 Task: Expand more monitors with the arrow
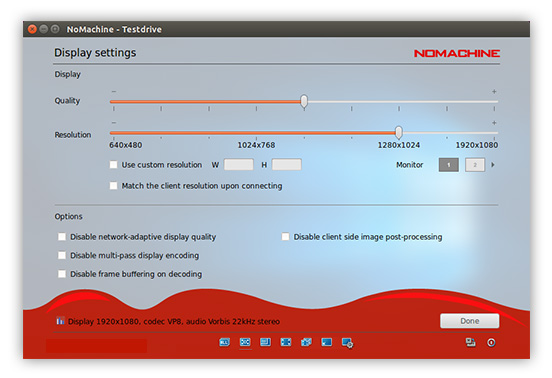(x=493, y=165)
